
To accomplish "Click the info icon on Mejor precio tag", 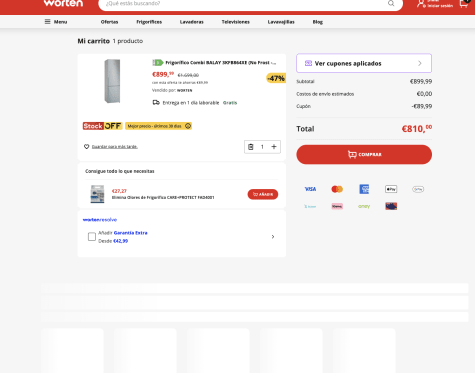I will pyautogui.click(x=188, y=126).
